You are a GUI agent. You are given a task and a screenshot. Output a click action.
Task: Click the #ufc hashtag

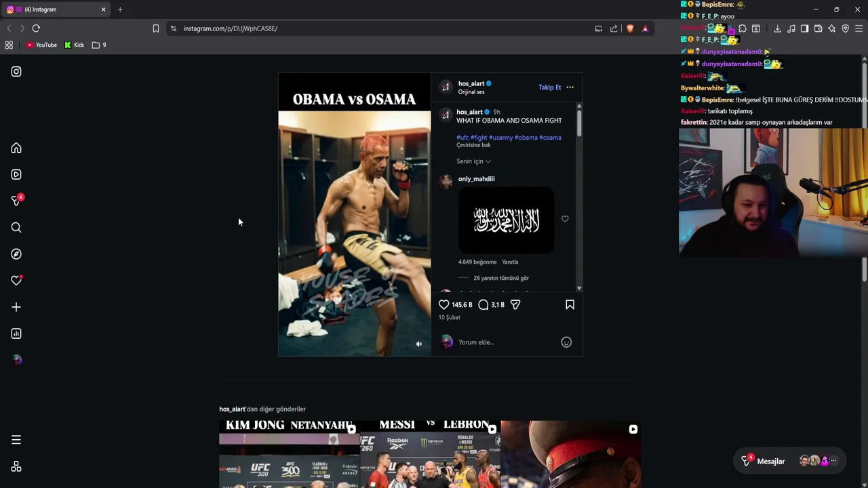(462, 138)
